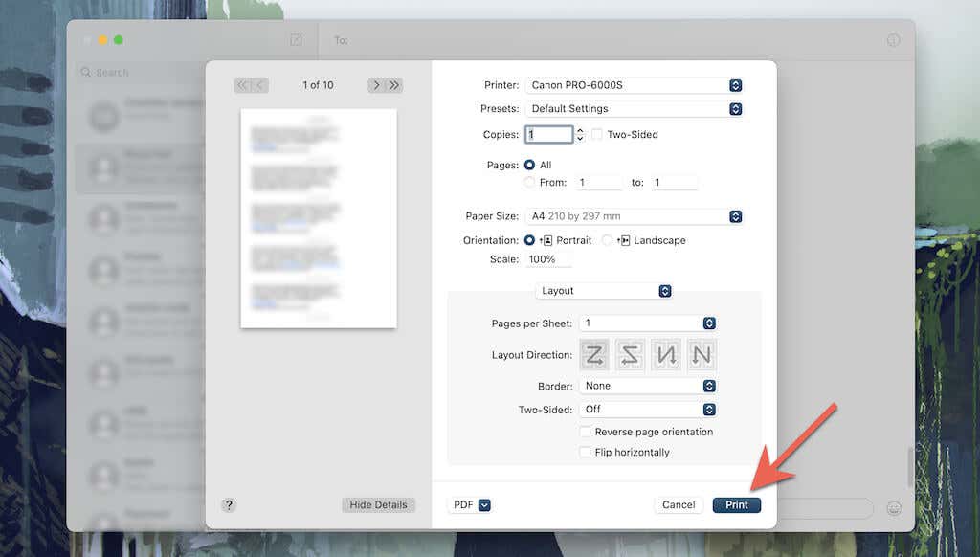Click the Hide Details button
980x557 pixels.
378,504
